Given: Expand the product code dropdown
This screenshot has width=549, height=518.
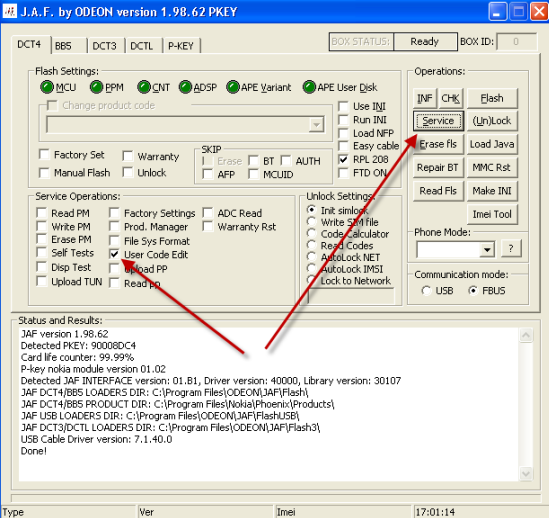Looking at the screenshot, I should (316, 125).
